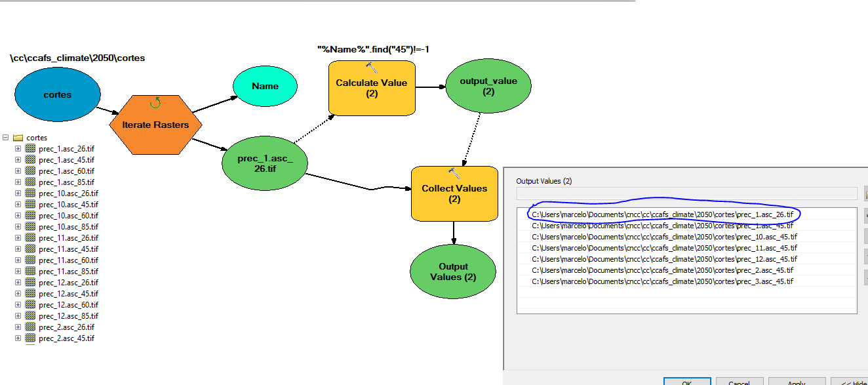
Task: Click the raster icon of prec_11.asc_60.tif
Action: pyautogui.click(x=30, y=260)
